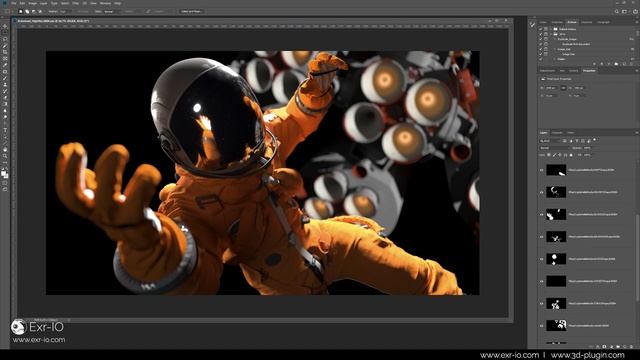This screenshot has height=360, width=640.
Task: Click the width field in Properties panel
Action: click(x=551, y=88)
